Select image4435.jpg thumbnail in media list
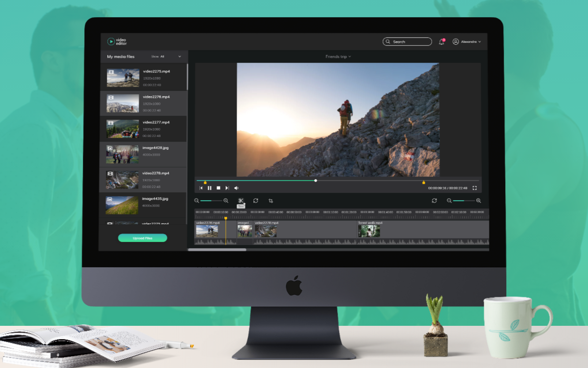This screenshot has width=588, height=368. 122,205
